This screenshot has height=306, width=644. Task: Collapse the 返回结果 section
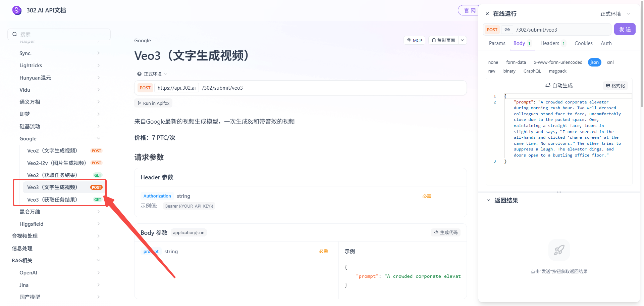click(488, 201)
